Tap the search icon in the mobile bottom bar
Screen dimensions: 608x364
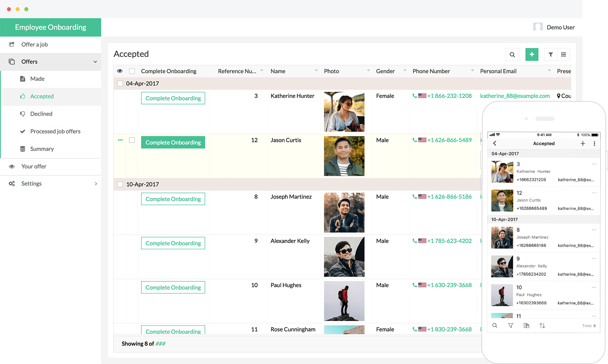tap(495, 325)
